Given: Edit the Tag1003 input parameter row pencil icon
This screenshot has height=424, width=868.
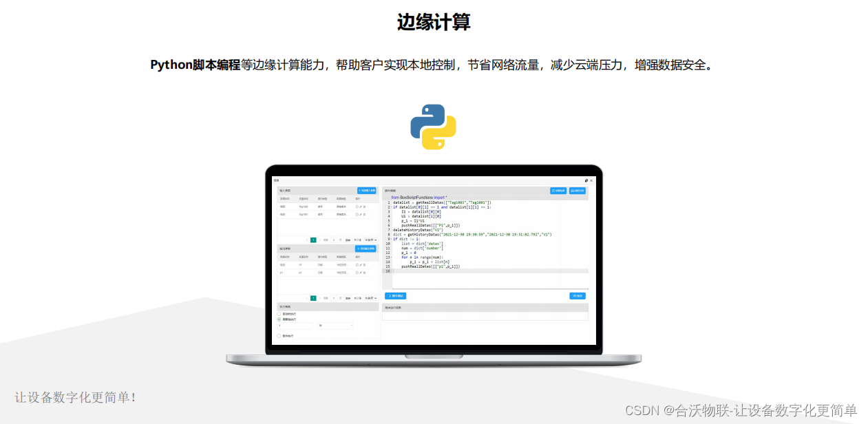Looking at the screenshot, I should [x=361, y=206].
